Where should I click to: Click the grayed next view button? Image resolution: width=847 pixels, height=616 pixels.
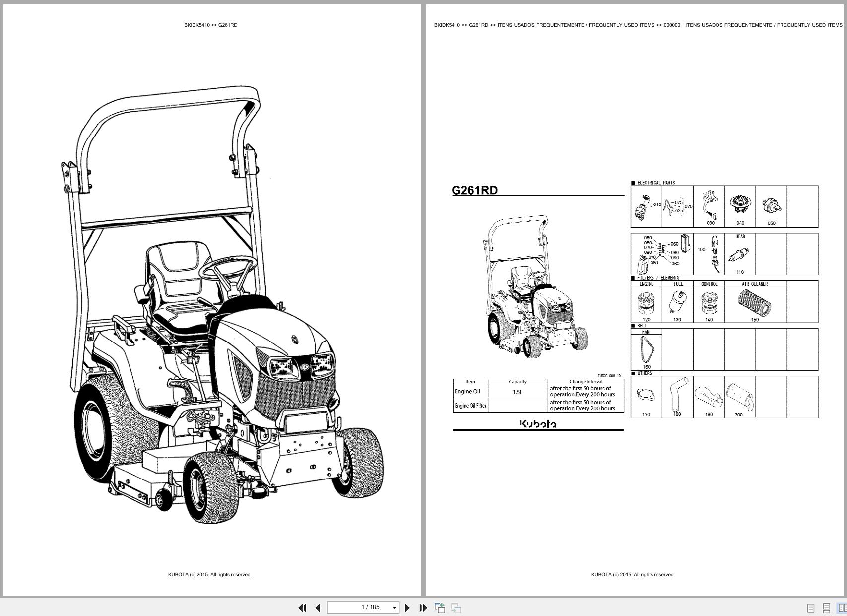pos(456,608)
